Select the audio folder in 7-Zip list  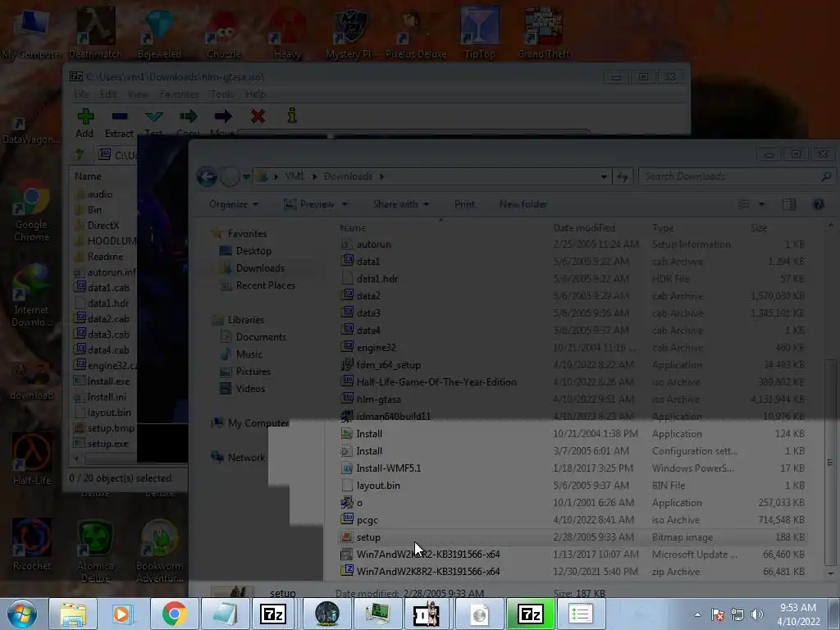[99, 194]
